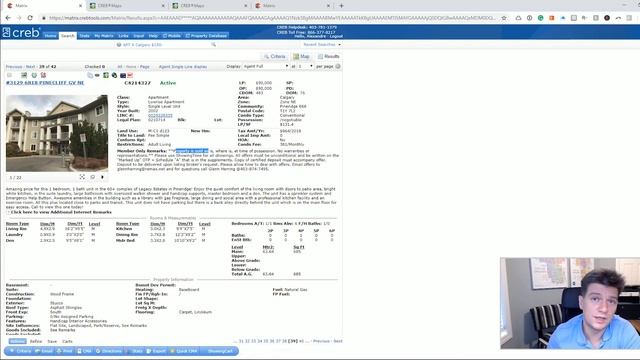Open the Stats tab
640x360 pixels.
84,36
